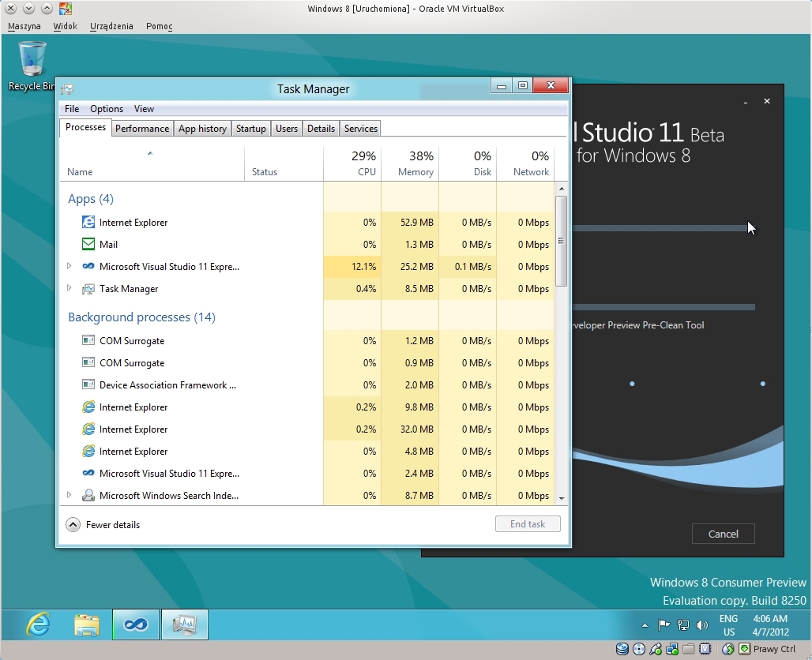Sort processes by the Memory column
The width and height of the screenshot is (812, 660).
(x=410, y=165)
